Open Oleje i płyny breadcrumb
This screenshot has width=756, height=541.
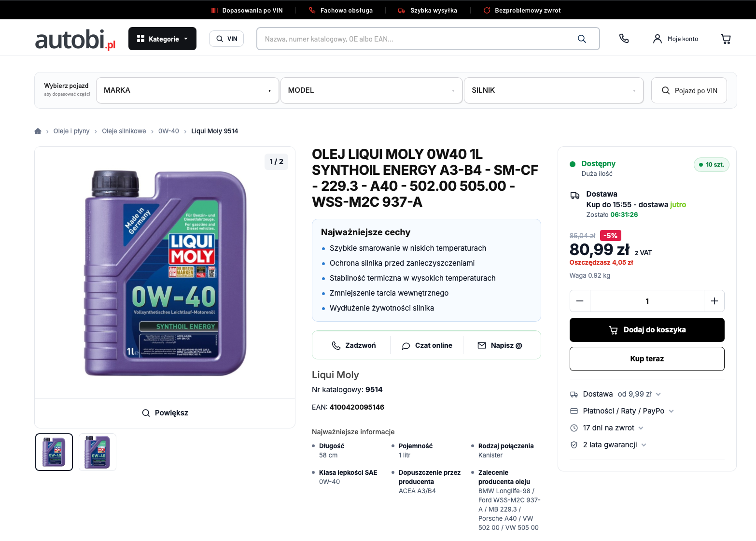tap(71, 131)
